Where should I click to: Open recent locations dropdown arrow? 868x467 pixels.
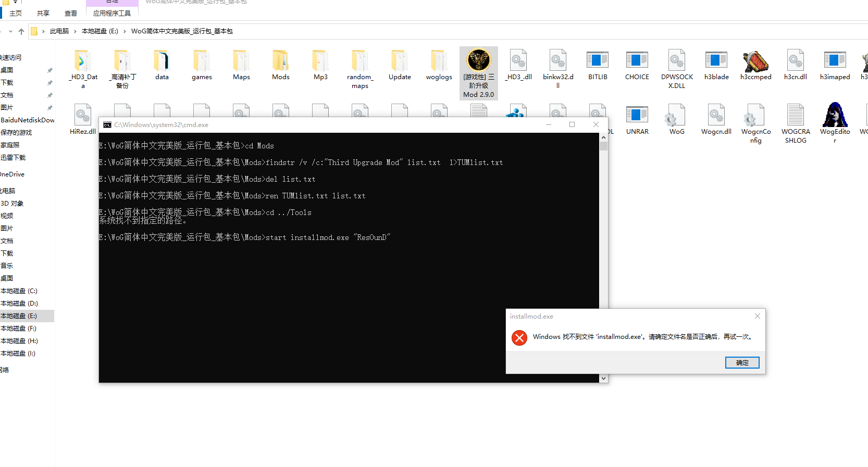pos(10,31)
